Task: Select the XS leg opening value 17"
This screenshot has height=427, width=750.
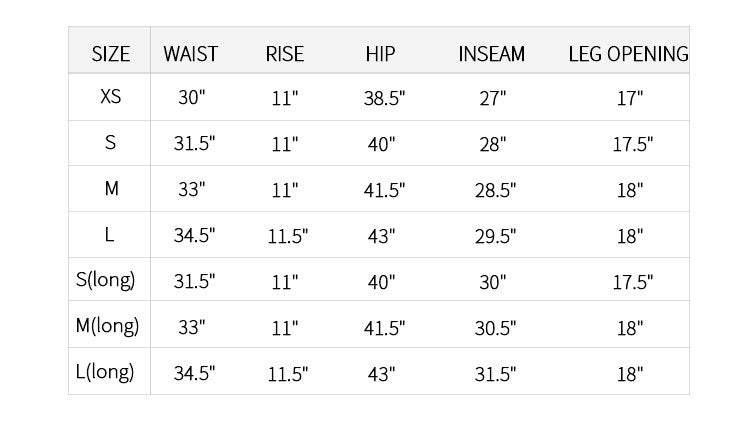Action: point(630,99)
